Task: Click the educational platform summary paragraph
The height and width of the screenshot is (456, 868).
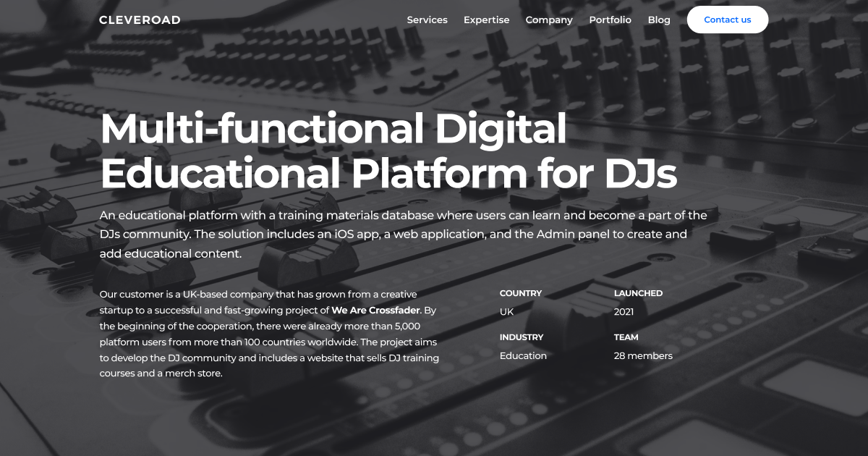Action: (x=403, y=235)
